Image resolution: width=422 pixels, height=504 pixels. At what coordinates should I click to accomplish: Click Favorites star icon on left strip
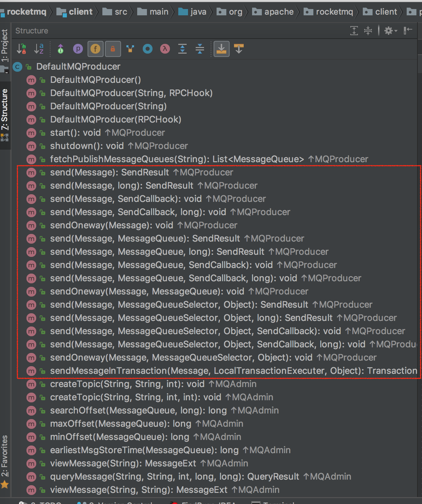pos(5,484)
